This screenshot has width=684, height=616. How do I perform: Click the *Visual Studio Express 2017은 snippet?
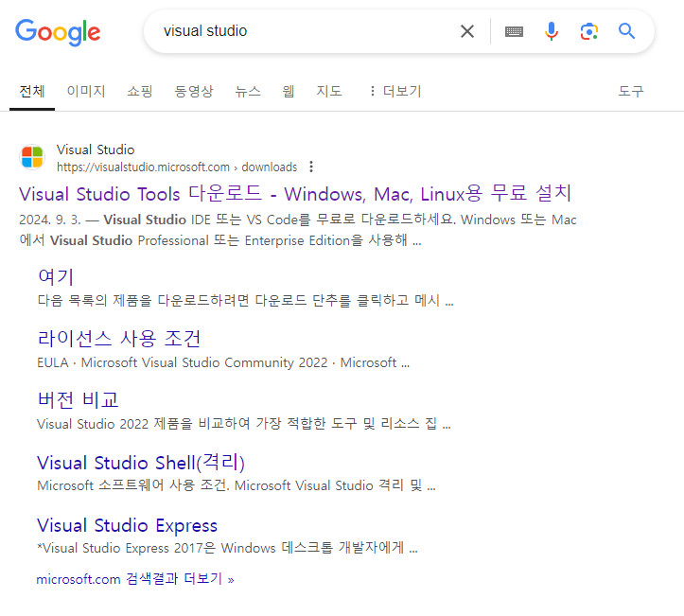tap(227, 548)
